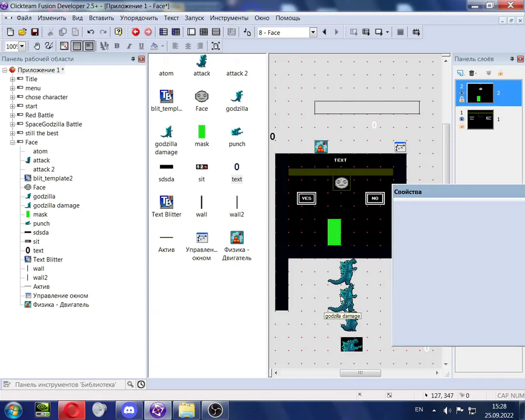Toggle lock-all layers icon in layers panel

(500, 73)
